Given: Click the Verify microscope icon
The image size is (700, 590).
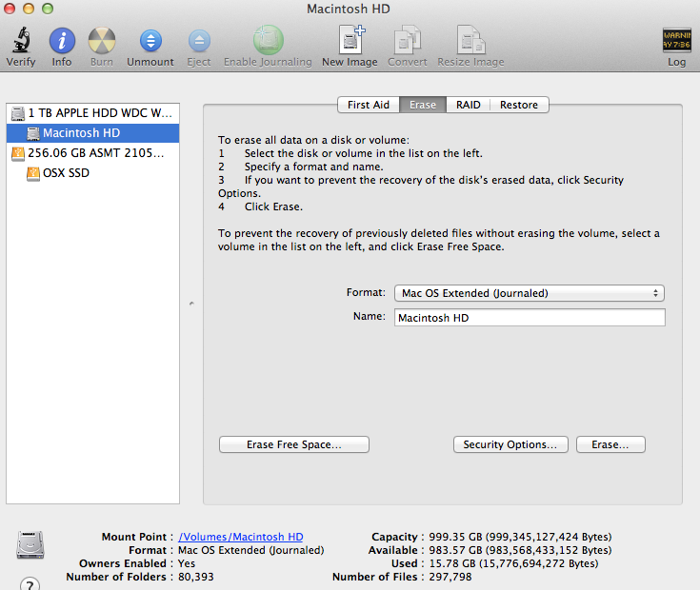Looking at the screenshot, I should click(x=21, y=40).
